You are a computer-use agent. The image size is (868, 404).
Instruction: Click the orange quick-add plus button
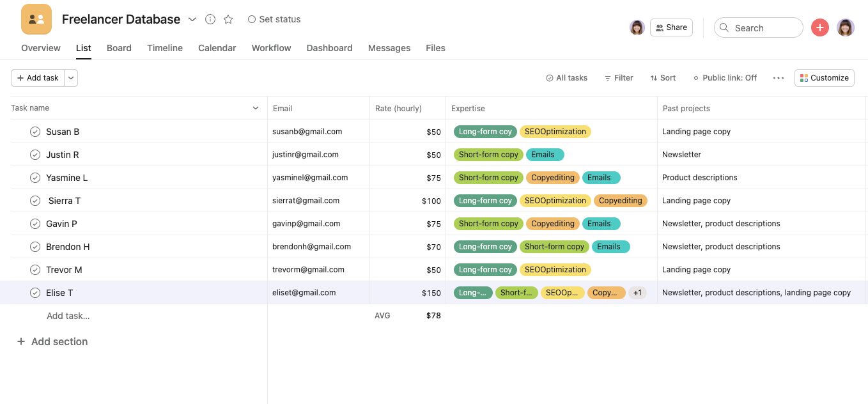coord(820,27)
